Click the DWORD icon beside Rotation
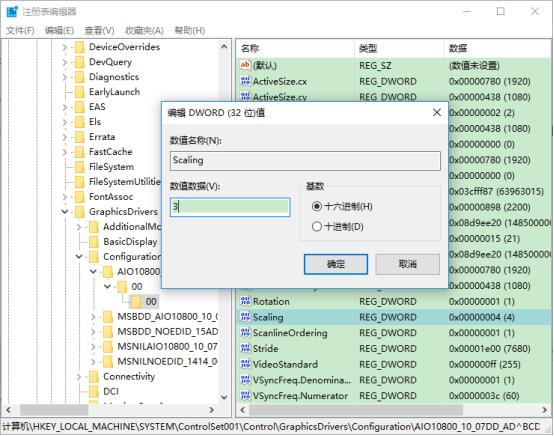The image size is (554, 436). pyautogui.click(x=245, y=301)
